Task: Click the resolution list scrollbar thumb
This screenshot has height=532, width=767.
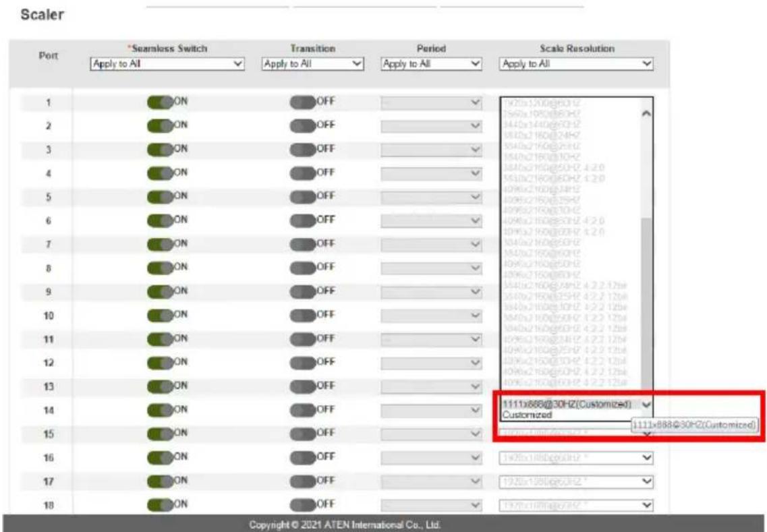Action: (x=647, y=304)
